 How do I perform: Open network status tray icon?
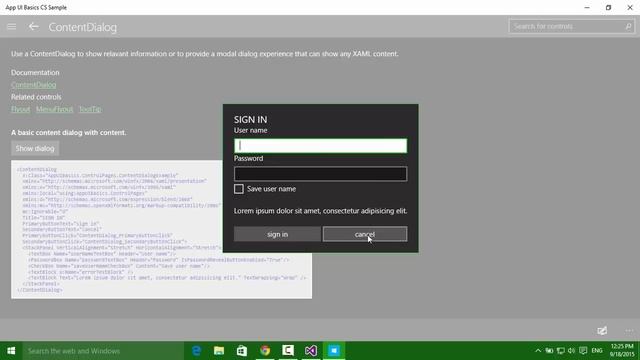tap(561, 351)
